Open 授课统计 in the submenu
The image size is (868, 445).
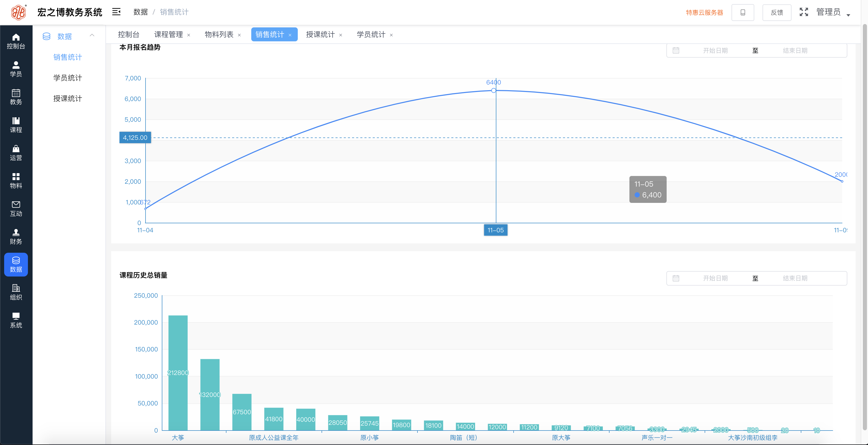tap(68, 98)
